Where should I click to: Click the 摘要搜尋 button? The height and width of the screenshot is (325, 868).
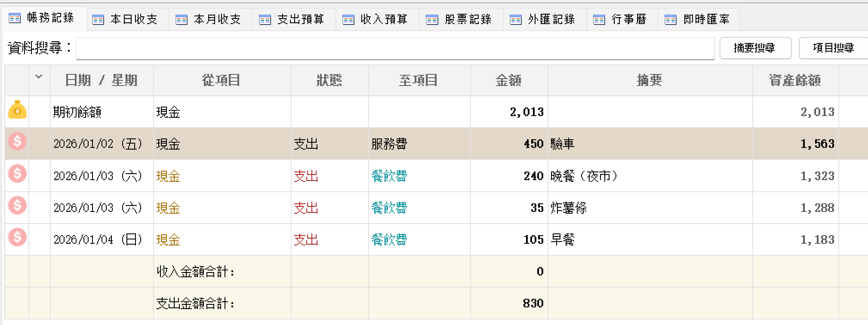click(x=755, y=48)
